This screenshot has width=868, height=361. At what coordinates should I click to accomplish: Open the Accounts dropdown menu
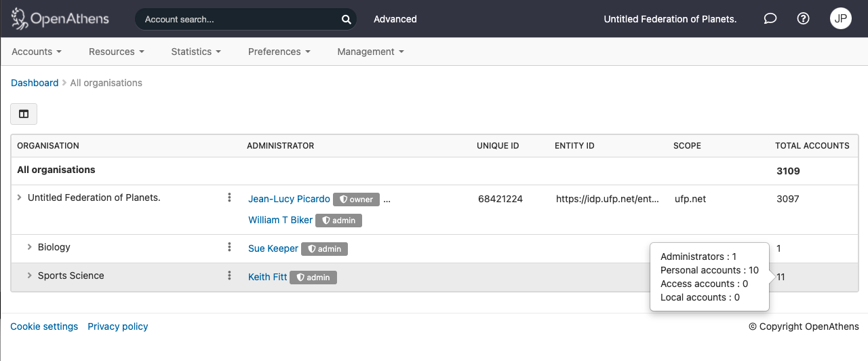[x=37, y=52]
